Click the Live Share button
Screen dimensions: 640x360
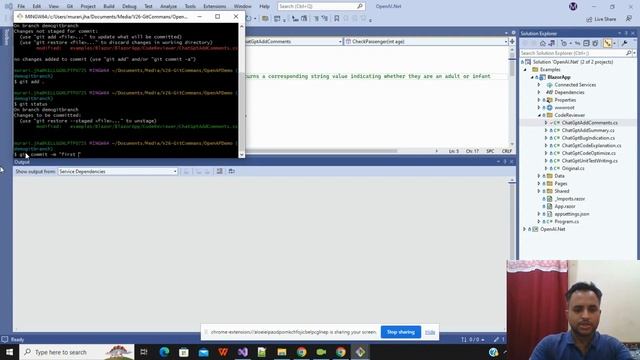tap(601, 19)
